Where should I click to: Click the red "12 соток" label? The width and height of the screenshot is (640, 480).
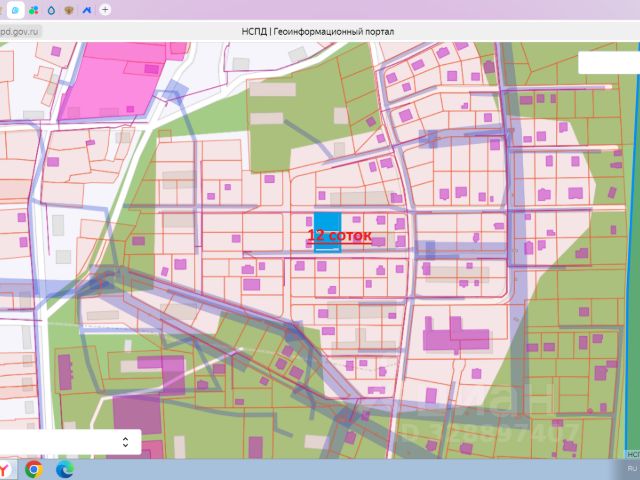(339, 237)
